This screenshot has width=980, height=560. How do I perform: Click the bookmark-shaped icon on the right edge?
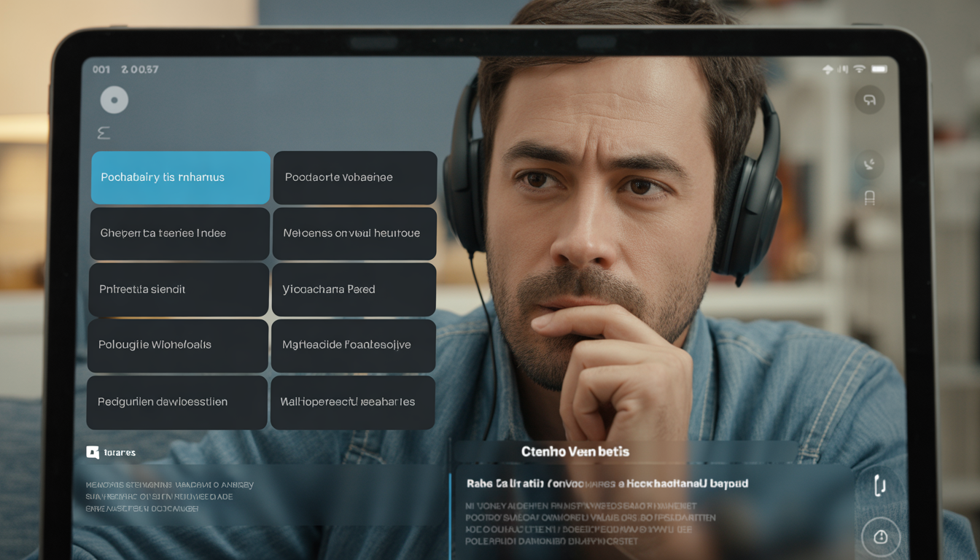869,198
